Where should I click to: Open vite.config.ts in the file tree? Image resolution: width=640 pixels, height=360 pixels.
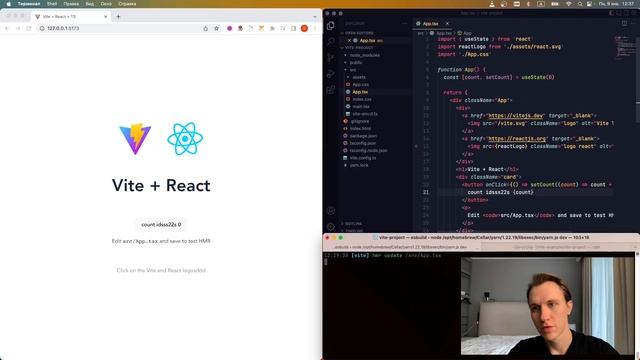coord(363,158)
